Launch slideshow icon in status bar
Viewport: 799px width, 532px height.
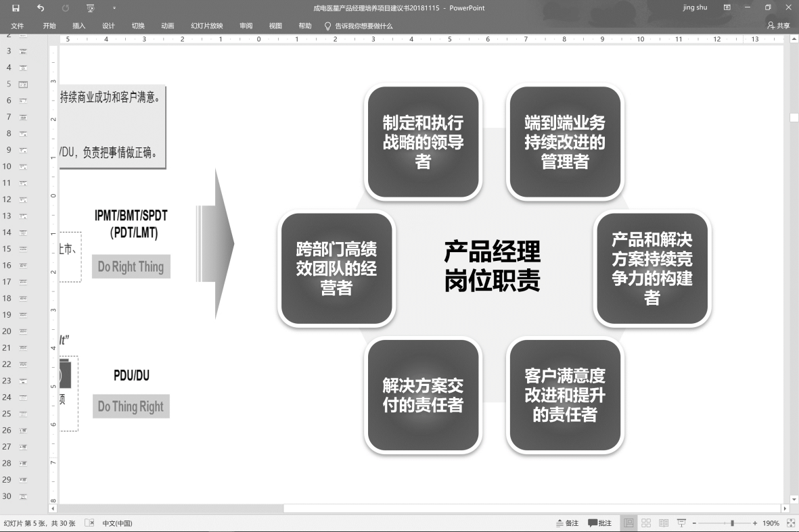pos(681,523)
